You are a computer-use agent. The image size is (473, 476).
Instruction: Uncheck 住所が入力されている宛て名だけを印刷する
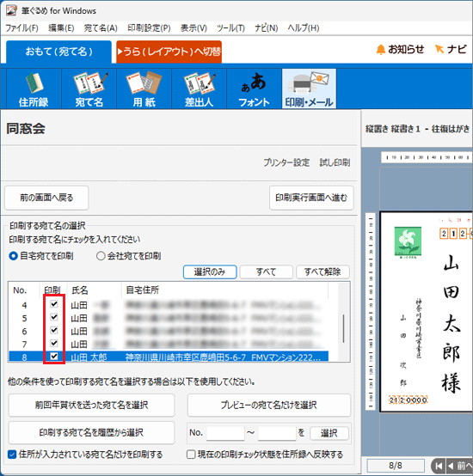tap(12, 455)
